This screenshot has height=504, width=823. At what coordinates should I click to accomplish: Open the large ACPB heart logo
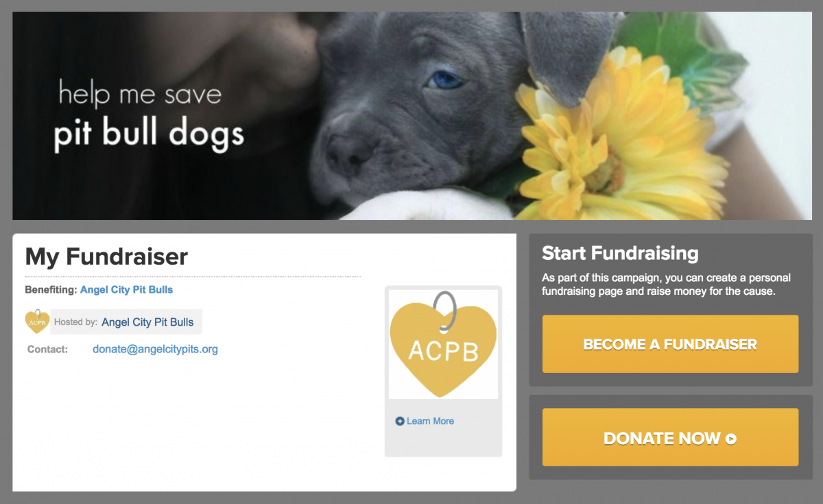coord(443,344)
